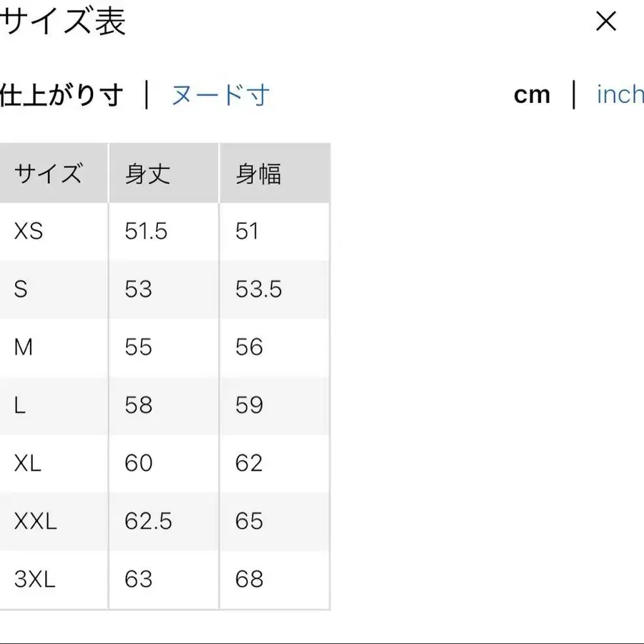Viewport: 644px width, 644px height.
Task: Select the S size row label
Action: coord(21,289)
